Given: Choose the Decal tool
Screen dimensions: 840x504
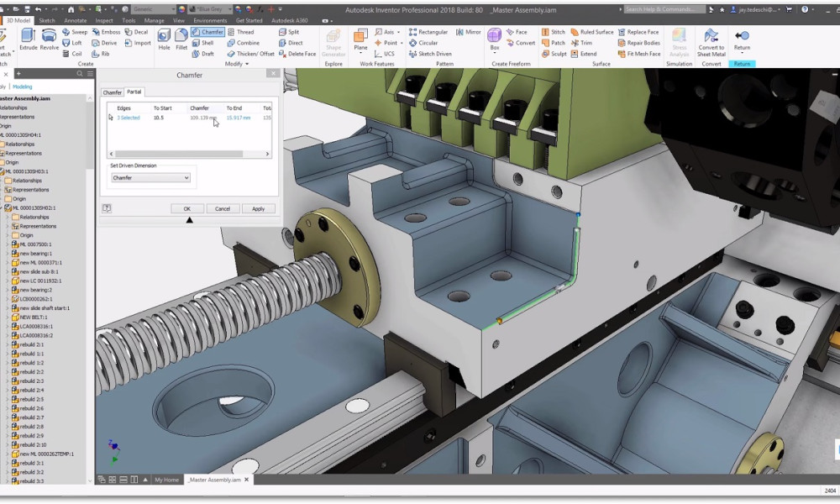Looking at the screenshot, I should click(136, 32).
